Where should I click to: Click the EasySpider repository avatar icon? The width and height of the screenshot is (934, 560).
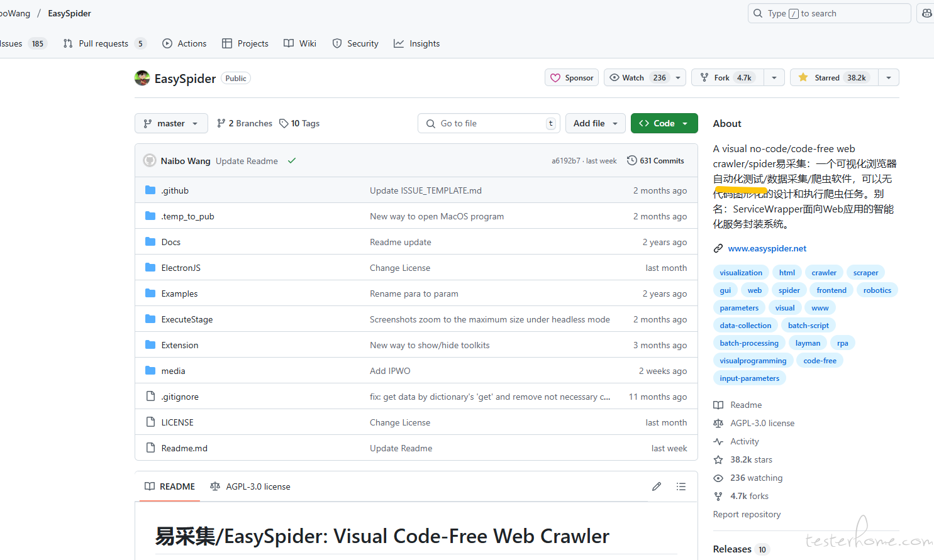point(142,78)
